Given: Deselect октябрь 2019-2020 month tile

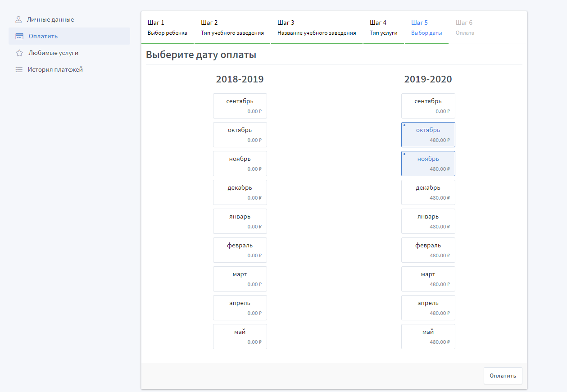Looking at the screenshot, I should click(428, 135).
